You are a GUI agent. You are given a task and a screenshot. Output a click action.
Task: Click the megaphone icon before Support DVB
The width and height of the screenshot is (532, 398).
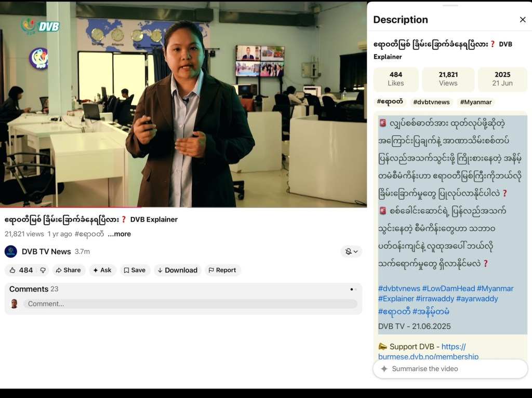point(383,347)
